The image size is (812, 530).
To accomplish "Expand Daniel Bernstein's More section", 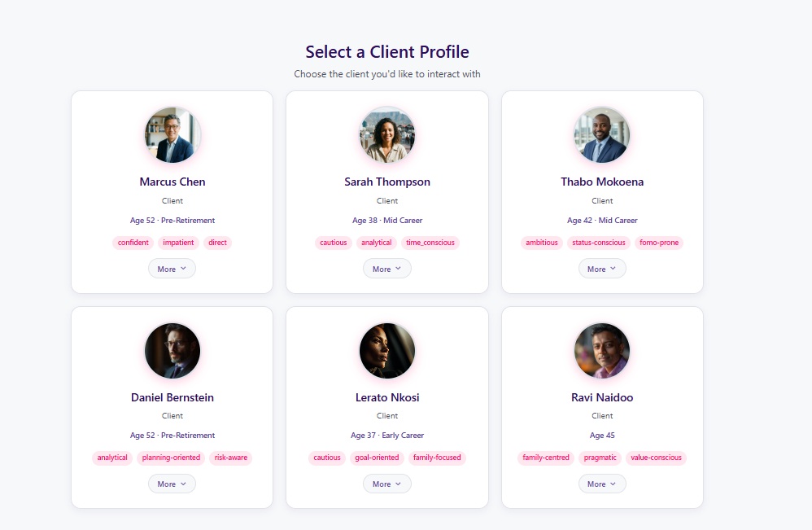I will (172, 483).
